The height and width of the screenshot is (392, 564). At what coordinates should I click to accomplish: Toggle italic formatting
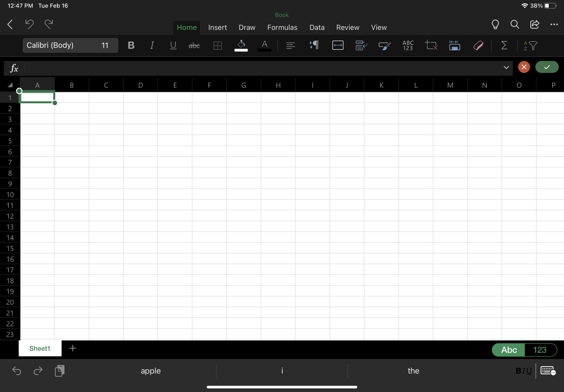pos(152,45)
